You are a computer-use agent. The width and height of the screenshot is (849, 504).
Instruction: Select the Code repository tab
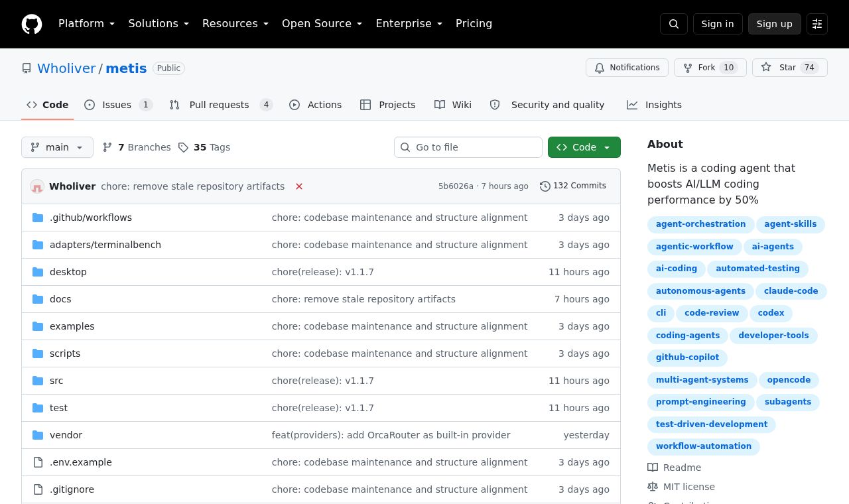(48, 105)
